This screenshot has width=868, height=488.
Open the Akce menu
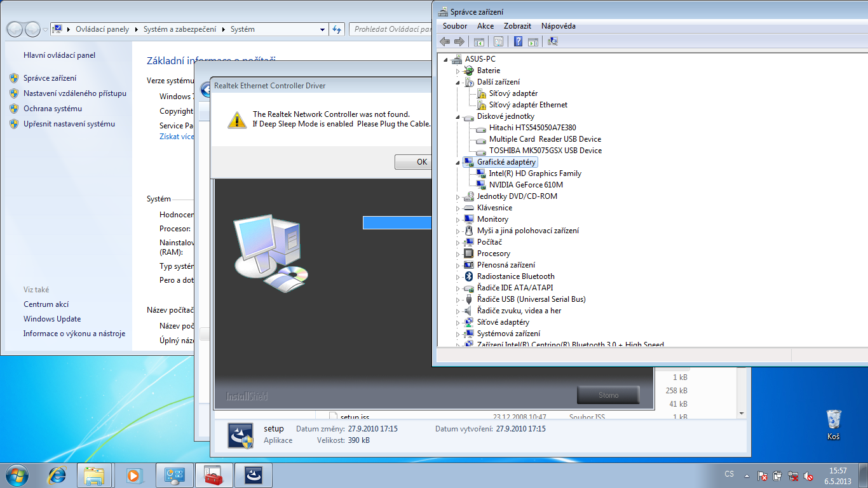coord(485,26)
